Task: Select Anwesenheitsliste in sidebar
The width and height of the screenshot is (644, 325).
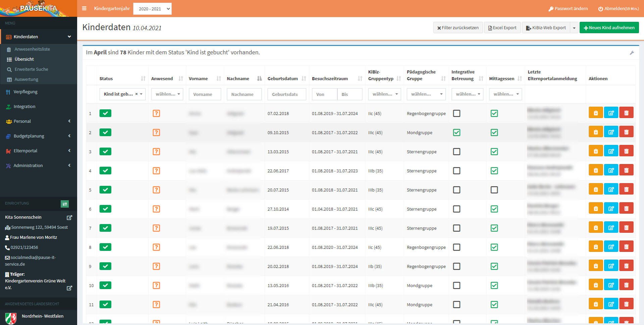Action: pyautogui.click(x=32, y=49)
